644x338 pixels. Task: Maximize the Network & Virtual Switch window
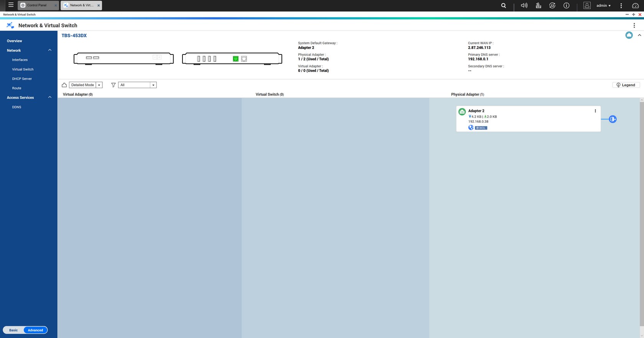(x=633, y=15)
